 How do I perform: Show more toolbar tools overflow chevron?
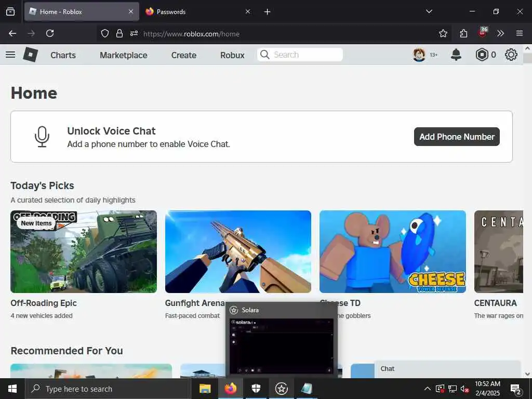[x=500, y=33]
